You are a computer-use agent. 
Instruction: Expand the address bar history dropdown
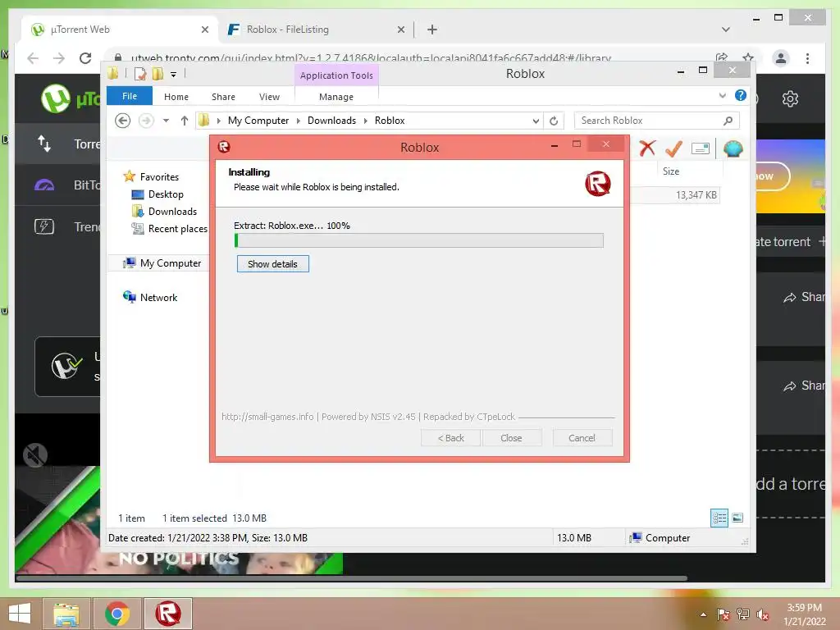[536, 121]
